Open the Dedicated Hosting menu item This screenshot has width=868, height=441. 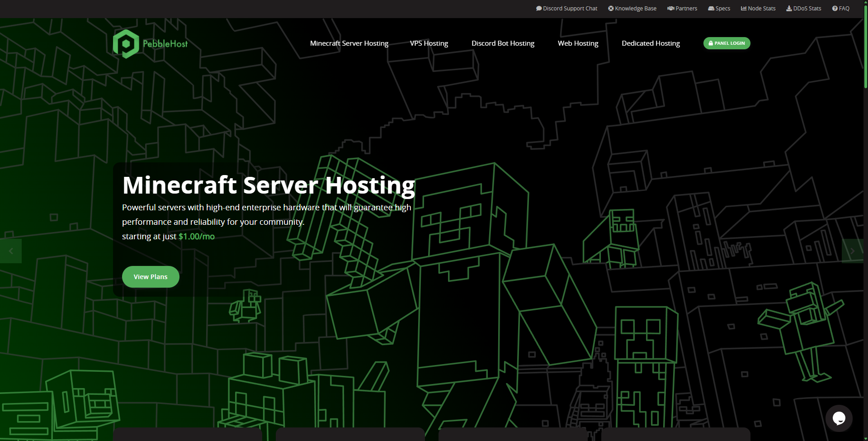[651, 43]
